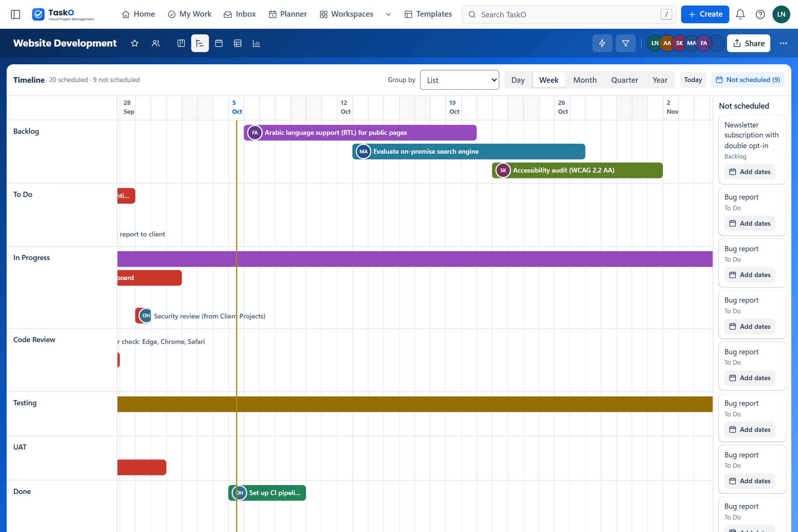Open the help question-mark icon
This screenshot has height=532, width=798.
(x=760, y=14)
